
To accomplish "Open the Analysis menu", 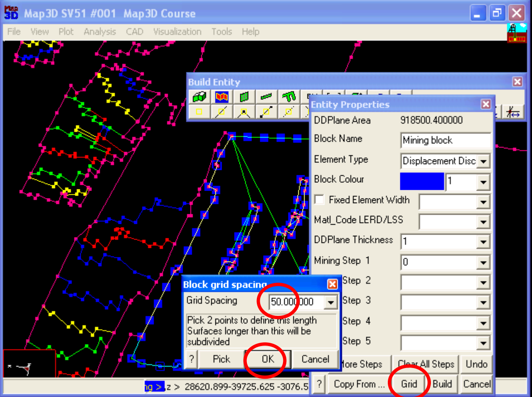I will tap(99, 31).
